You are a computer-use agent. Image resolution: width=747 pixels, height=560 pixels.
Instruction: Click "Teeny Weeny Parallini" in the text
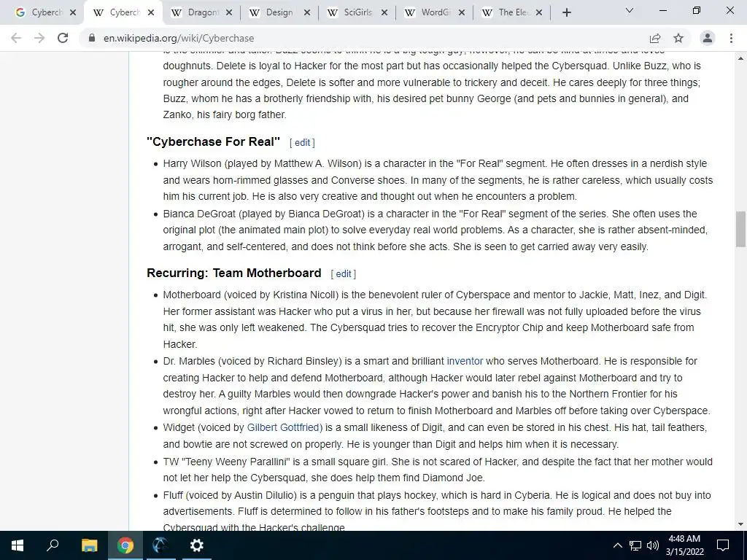(x=237, y=462)
